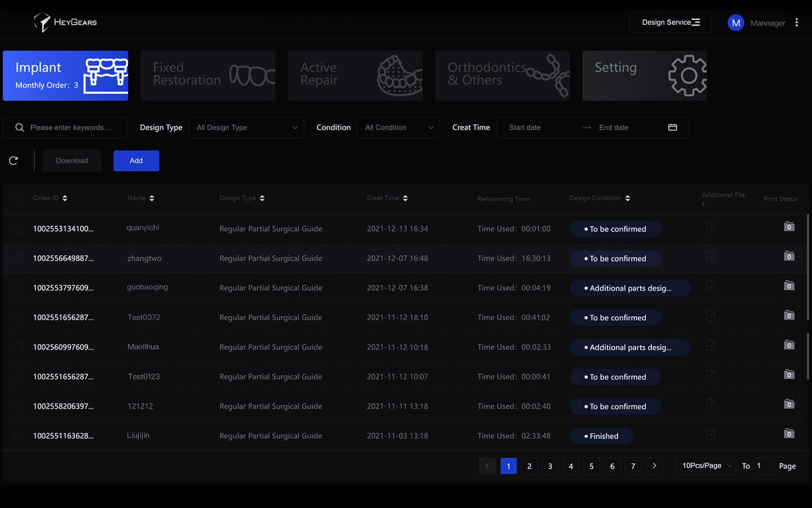
Task: Toggle the select-all checkbox in table header
Action: (19, 199)
